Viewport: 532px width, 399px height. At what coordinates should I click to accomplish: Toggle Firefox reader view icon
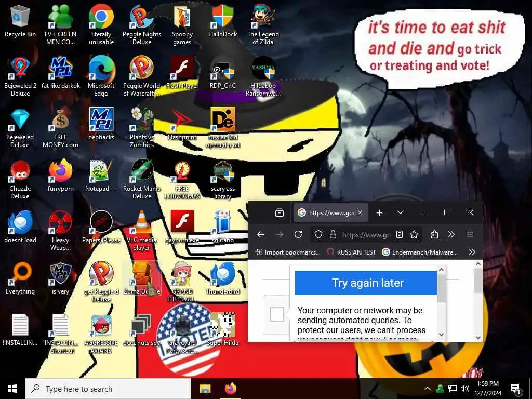point(400,234)
